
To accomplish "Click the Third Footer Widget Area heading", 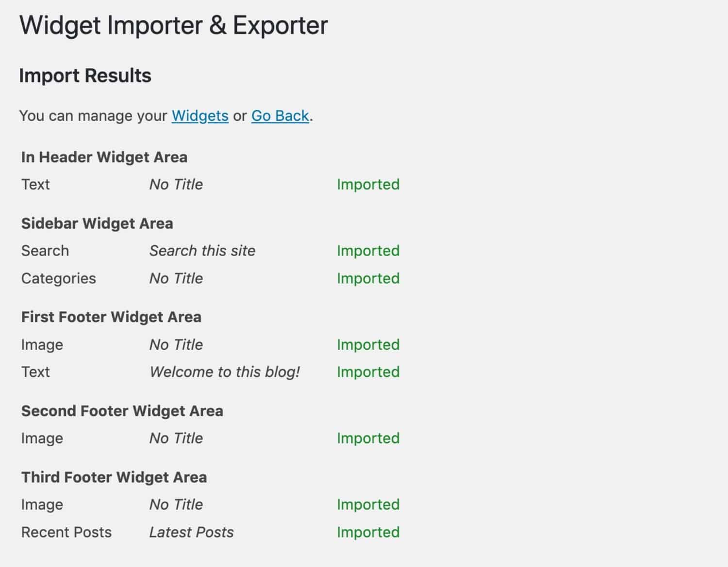I will [114, 477].
